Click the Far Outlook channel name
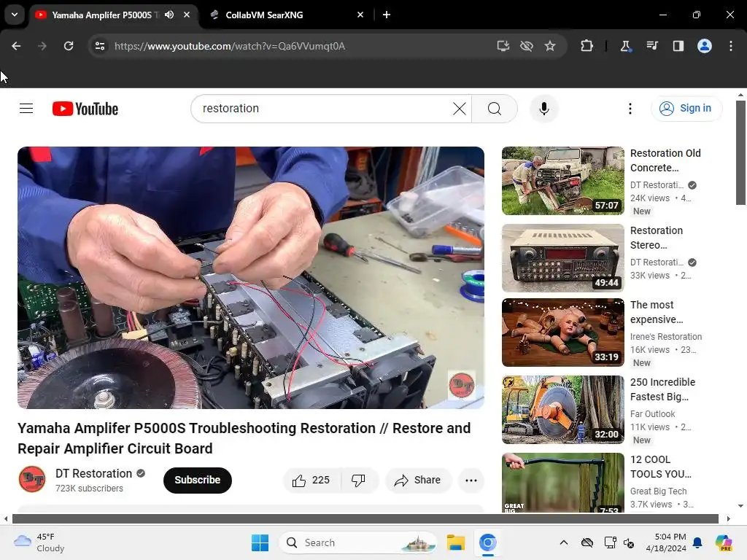This screenshot has height=560, width=747. (x=652, y=414)
